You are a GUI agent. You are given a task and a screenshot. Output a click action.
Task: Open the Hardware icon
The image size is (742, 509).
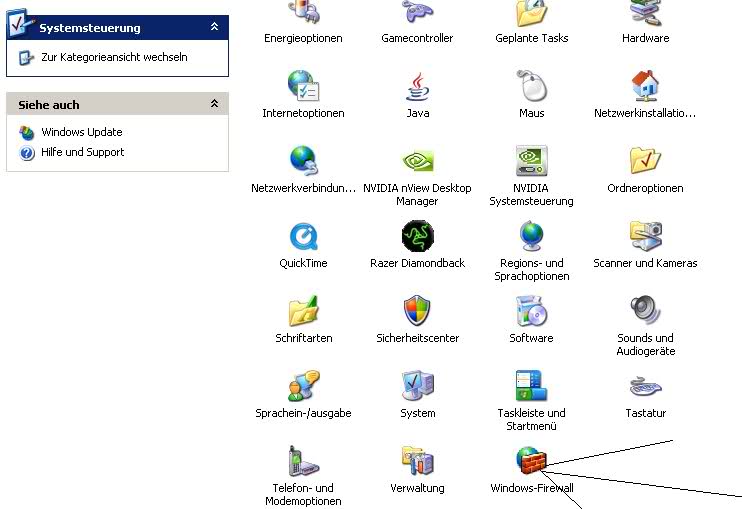pos(645,12)
